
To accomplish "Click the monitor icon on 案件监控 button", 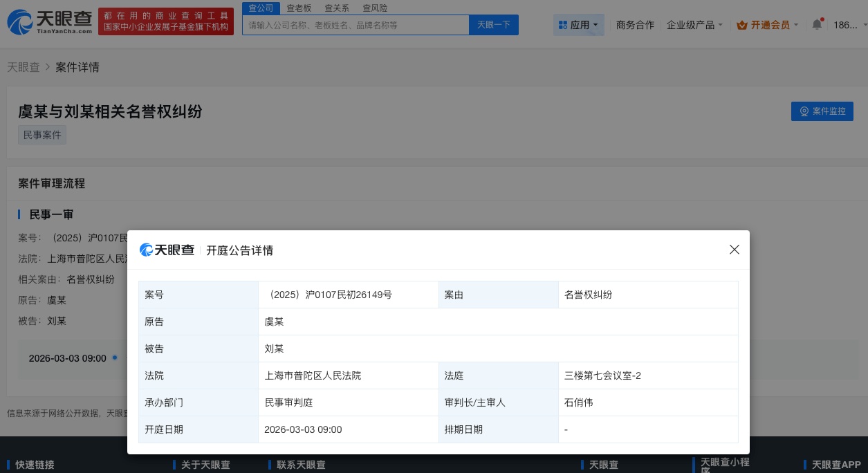I will (x=804, y=111).
